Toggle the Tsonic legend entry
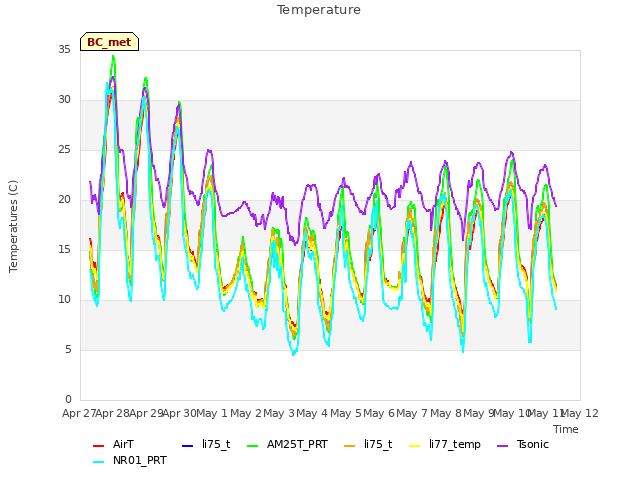Image resolution: width=640 pixels, height=480 pixels. point(523,444)
